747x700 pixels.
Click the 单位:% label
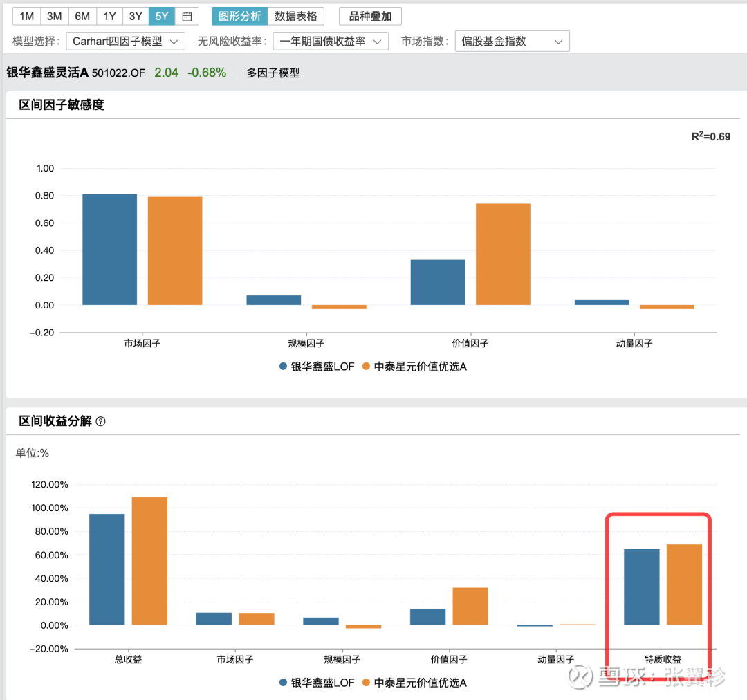(33, 452)
